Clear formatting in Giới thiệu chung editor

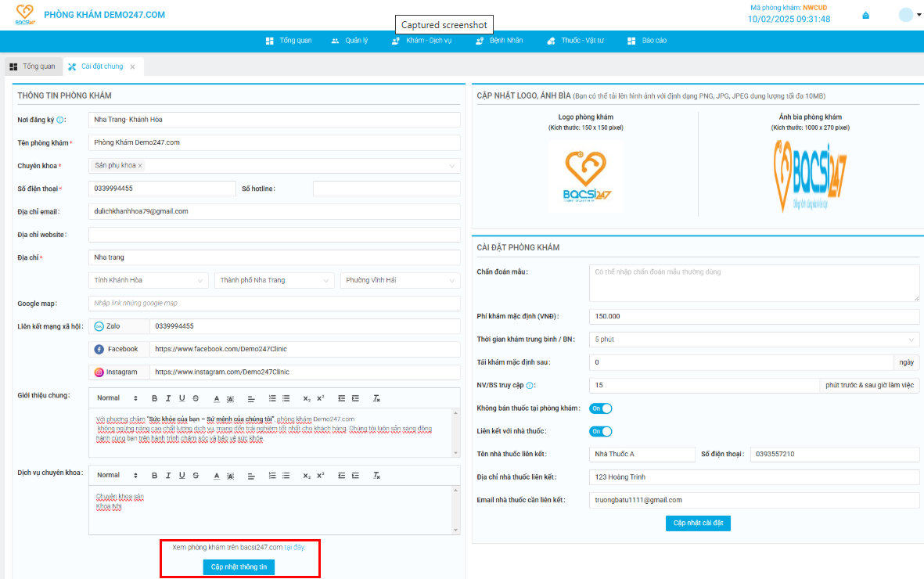[x=376, y=398]
